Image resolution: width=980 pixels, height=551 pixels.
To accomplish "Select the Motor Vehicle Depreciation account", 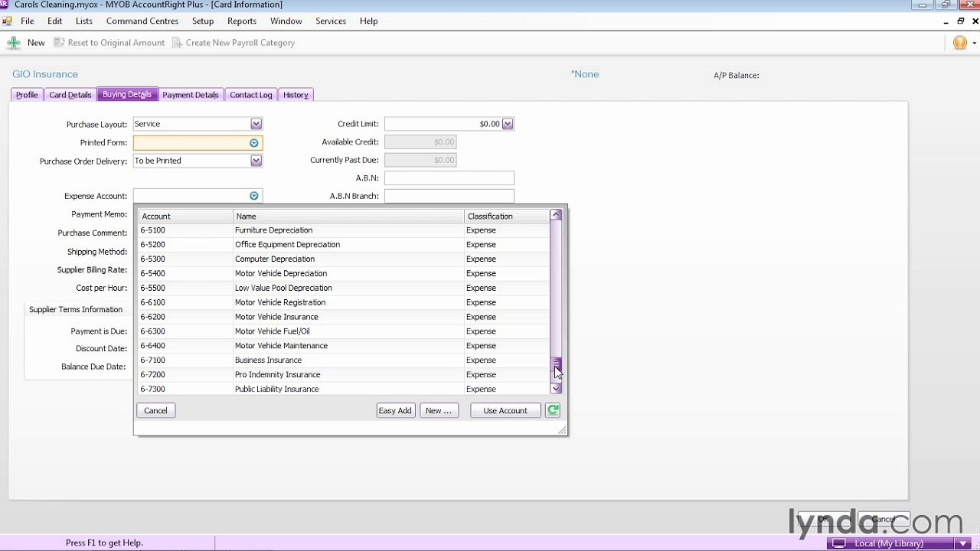I will point(344,274).
